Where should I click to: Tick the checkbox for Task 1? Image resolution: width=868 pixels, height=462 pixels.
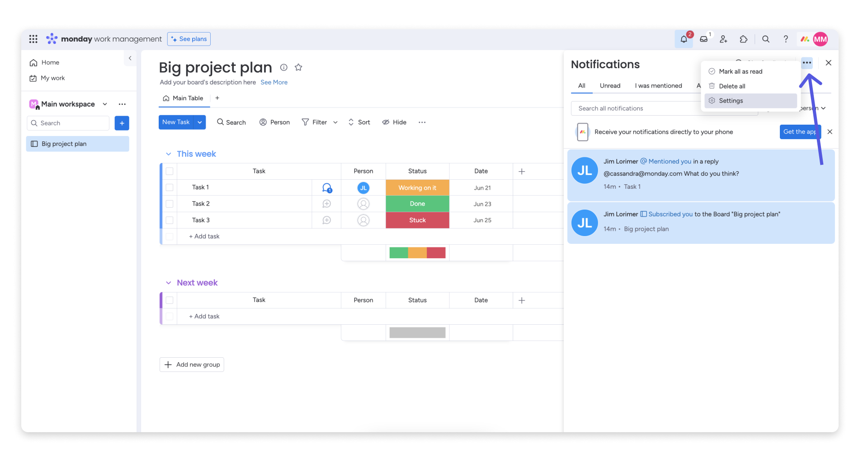[x=170, y=187]
